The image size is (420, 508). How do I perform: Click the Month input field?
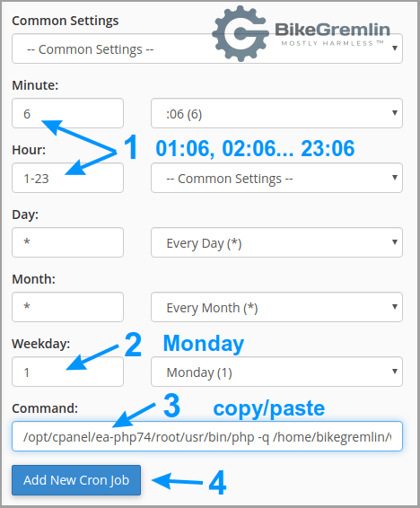(67, 307)
